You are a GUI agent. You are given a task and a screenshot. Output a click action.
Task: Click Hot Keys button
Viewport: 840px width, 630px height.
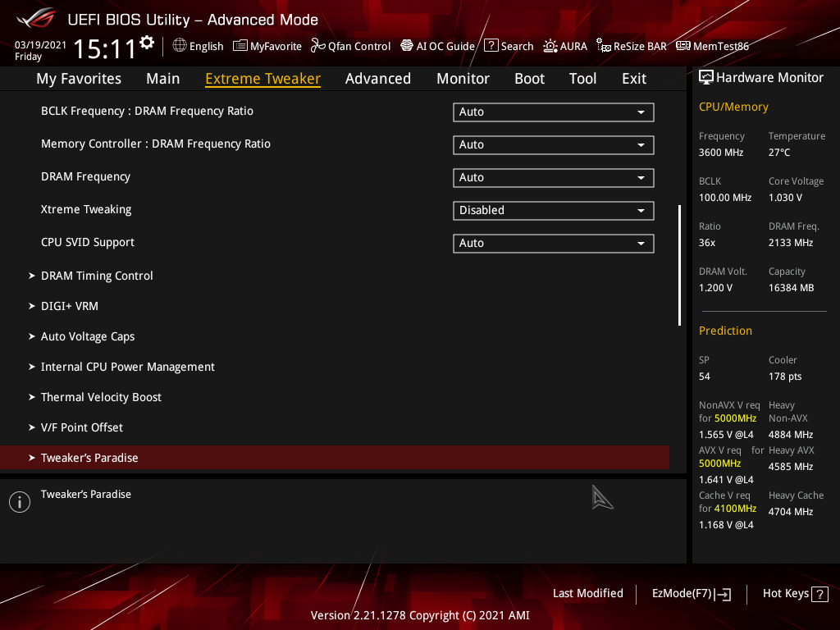pos(796,594)
